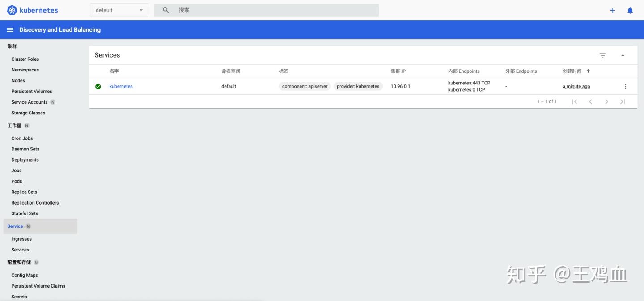
Task: Click inside the 搜索 search field
Action: tap(266, 10)
